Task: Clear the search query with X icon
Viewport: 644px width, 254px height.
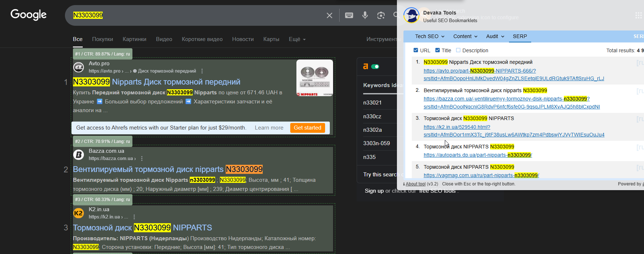Action: [x=329, y=15]
